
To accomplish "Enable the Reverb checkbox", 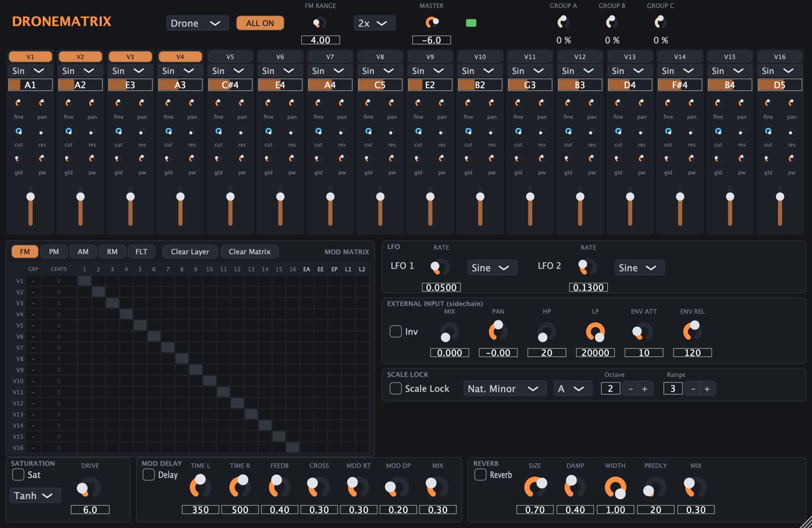I will click(x=480, y=475).
